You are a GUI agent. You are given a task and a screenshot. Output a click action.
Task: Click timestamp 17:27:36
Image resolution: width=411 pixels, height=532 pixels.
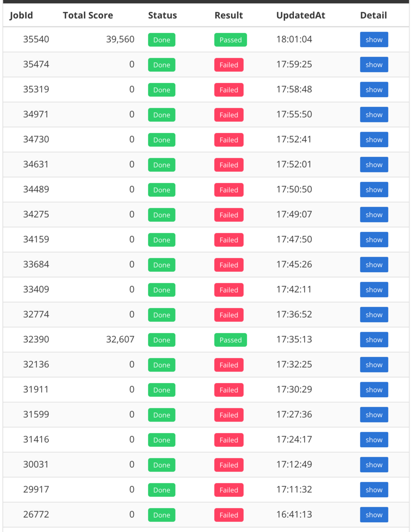(x=294, y=415)
